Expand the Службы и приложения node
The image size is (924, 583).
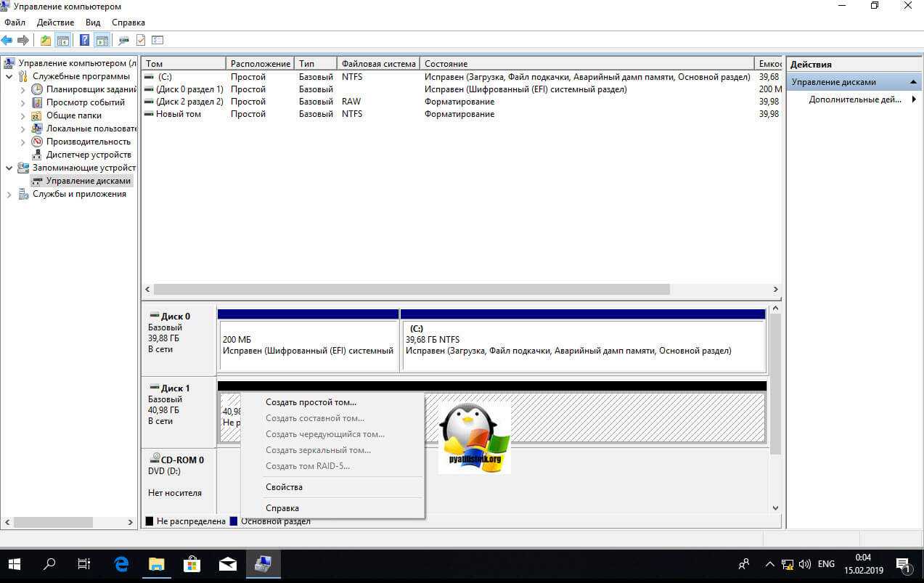[9, 194]
